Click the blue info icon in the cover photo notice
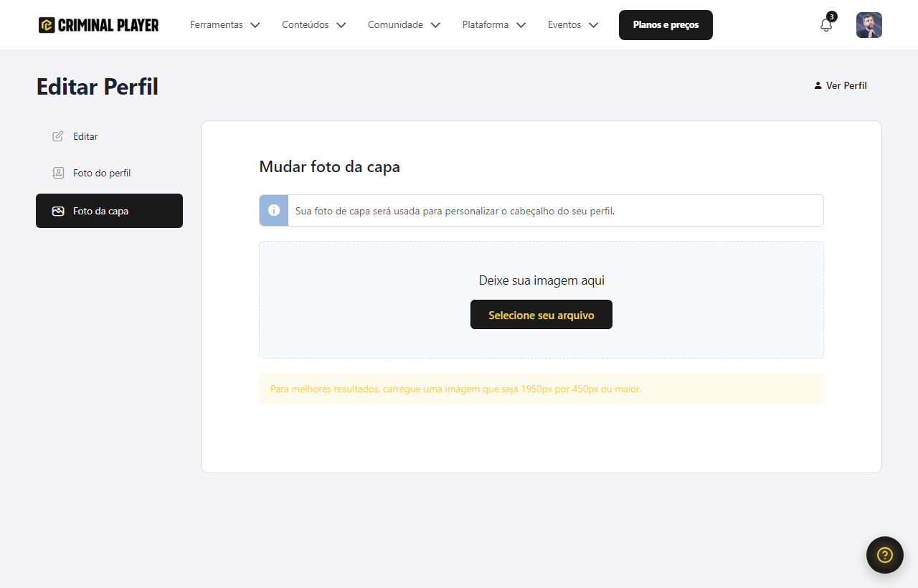Image resolution: width=918 pixels, height=588 pixels. coord(274,210)
